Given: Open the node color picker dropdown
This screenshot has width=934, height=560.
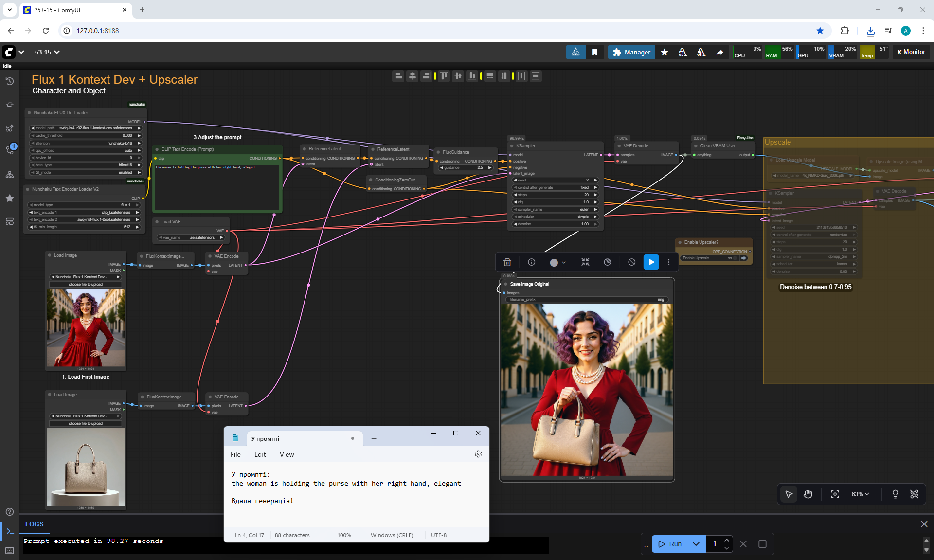Looking at the screenshot, I should (557, 262).
